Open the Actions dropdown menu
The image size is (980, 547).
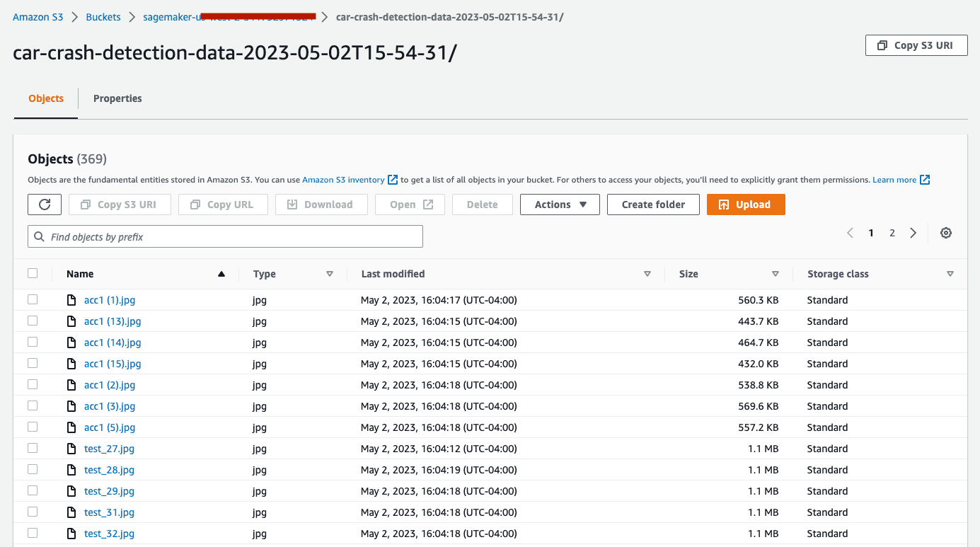[560, 205]
